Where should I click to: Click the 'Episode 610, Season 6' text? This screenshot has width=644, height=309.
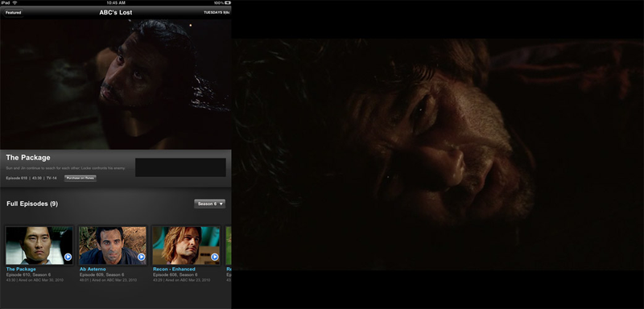pyautogui.click(x=27, y=274)
